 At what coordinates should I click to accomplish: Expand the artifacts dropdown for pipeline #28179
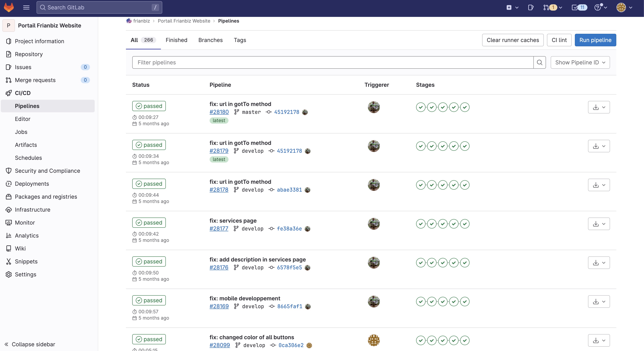(x=604, y=146)
